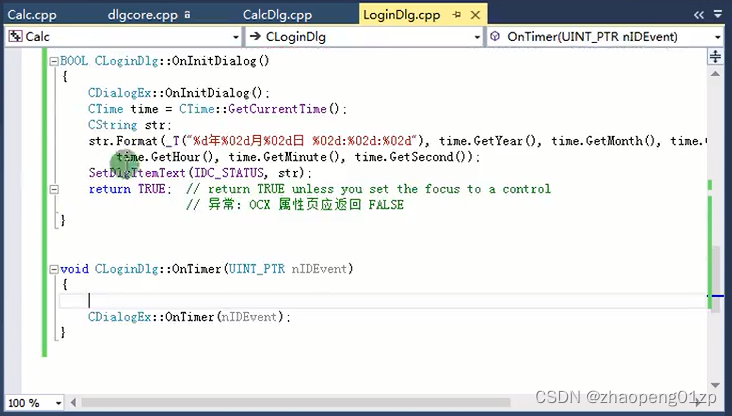Open the active files list dropdown
This screenshot has height=416, width=732.
pyautogui.click(x=718, y=15)
